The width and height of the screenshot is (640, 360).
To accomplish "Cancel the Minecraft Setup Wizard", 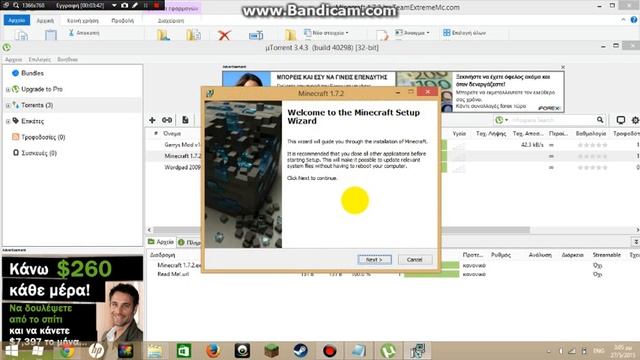I will click(x=414, y=260).
